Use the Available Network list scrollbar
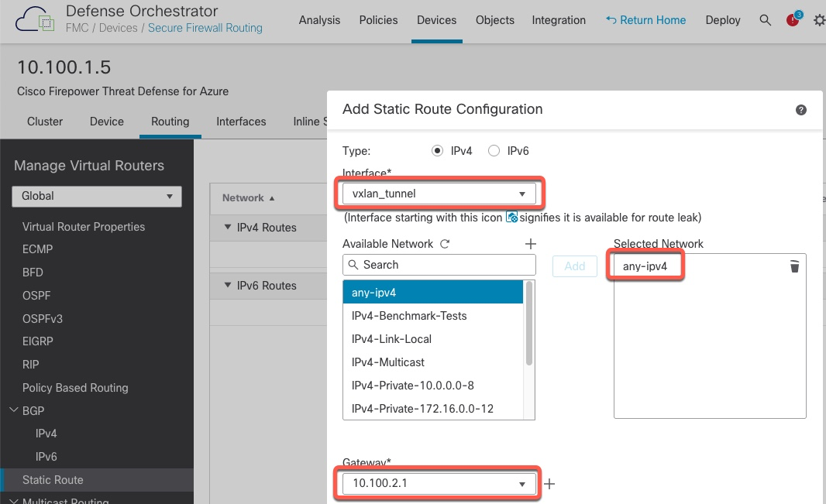The width and height of the screenshot is (826, 504). pos(529,324)
